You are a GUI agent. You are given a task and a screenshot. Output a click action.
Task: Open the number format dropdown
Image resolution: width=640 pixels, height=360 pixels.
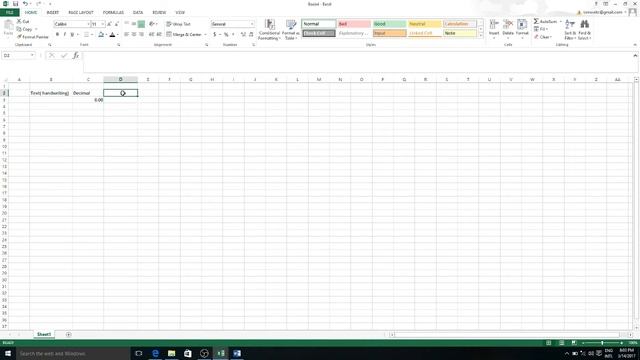252,24
